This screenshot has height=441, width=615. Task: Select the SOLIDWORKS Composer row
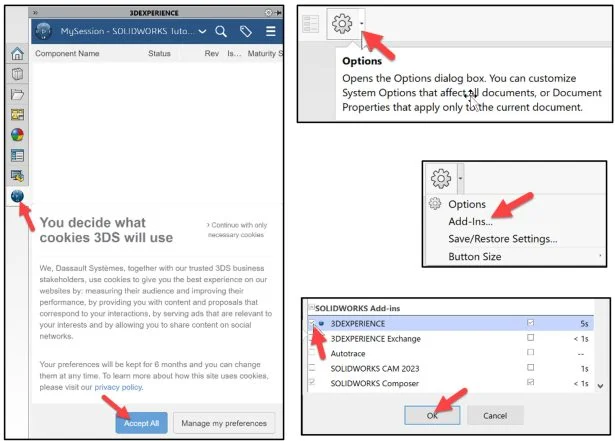click(x=450, y=383)
